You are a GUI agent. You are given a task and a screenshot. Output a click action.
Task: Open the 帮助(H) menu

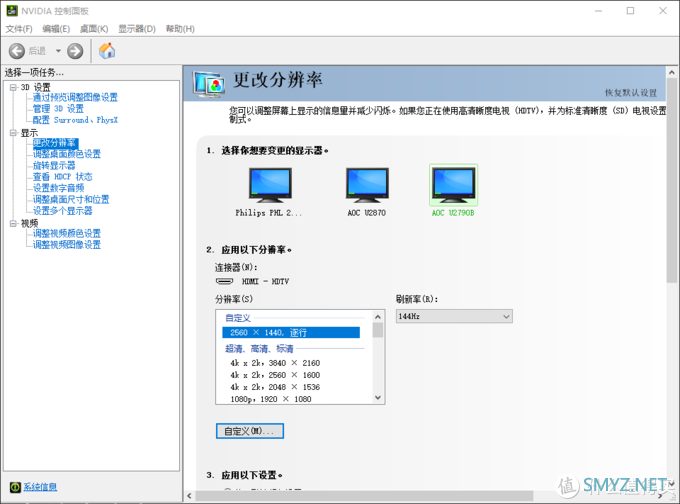pyautogui.click(x=180, y=29)
